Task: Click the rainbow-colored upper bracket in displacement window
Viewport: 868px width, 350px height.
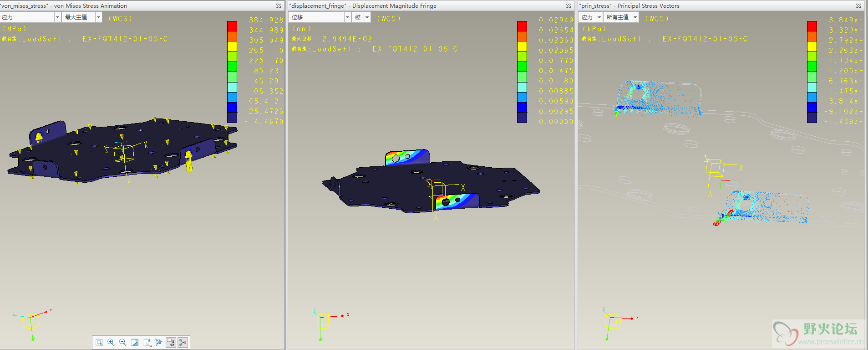Action: [x=407, y=157]
